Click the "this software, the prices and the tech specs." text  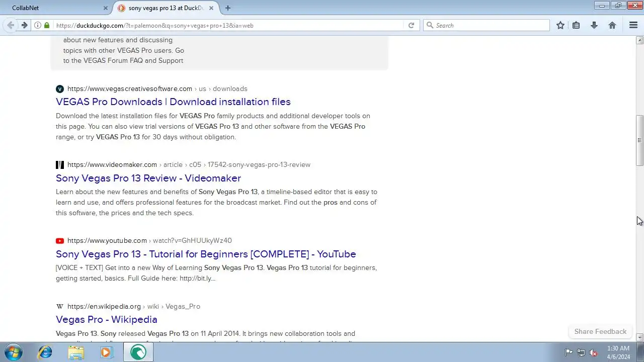125,213
